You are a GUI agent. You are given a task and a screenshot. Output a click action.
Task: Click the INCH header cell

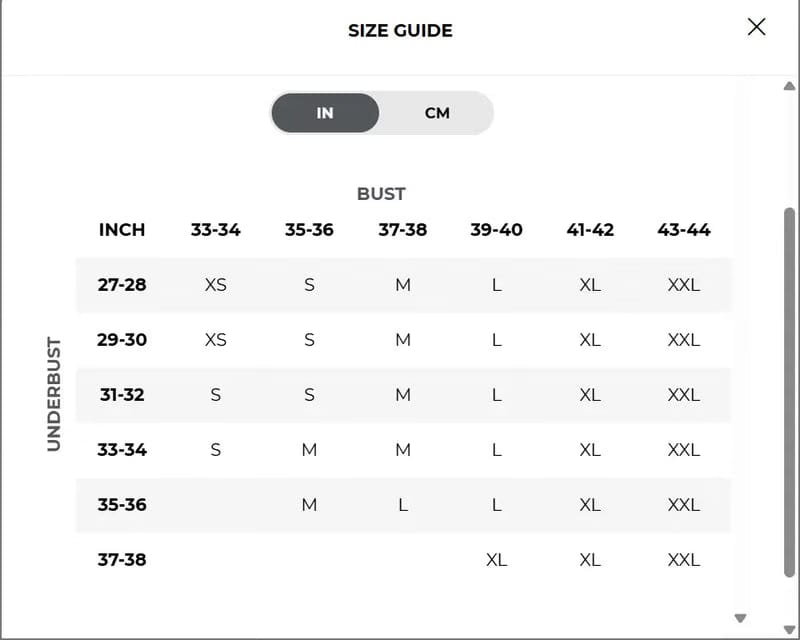click(122, 230)
